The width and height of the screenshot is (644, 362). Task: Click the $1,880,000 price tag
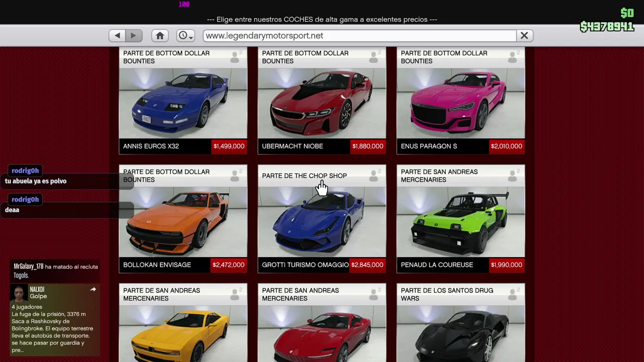[x=368, y=146]
